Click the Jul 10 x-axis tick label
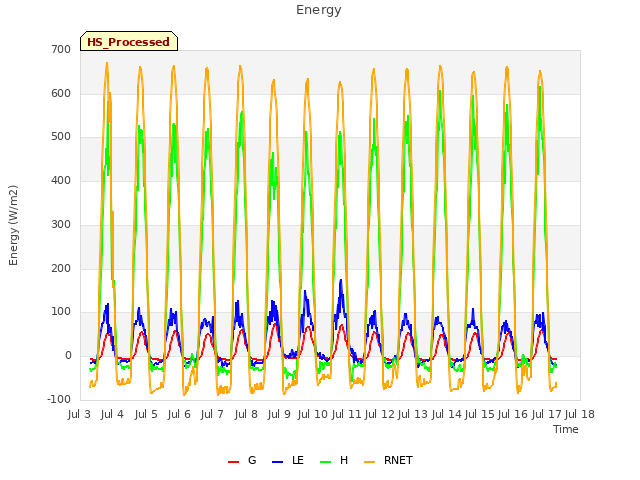This screenshot has width=640, height=480. (x=313, y=414)
